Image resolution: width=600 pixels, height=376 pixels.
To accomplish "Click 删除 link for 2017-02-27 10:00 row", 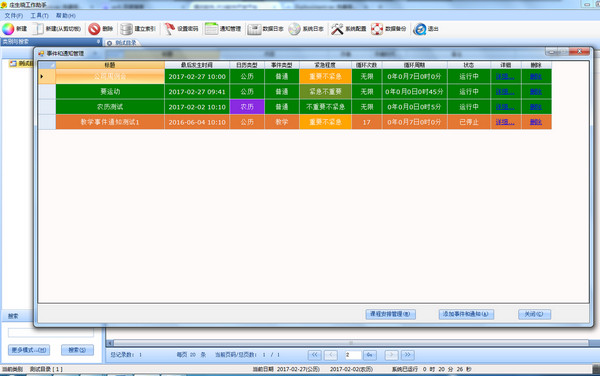I will coord(536,77).
